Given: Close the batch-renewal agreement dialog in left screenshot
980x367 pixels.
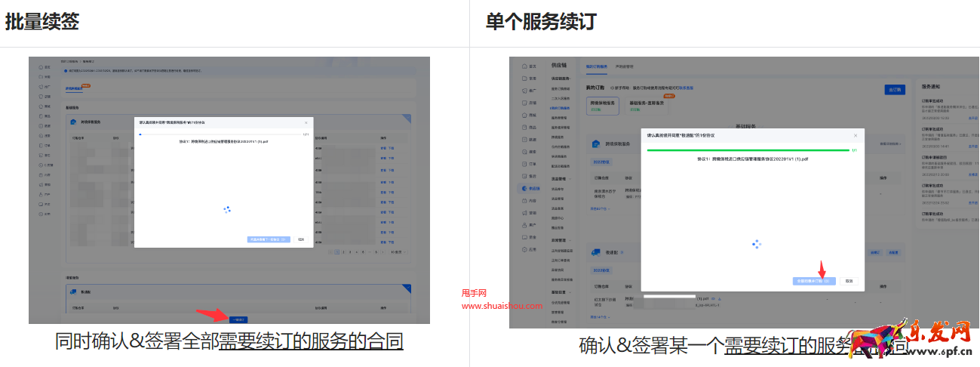Looking at the screenshot, I should [306, 122].
